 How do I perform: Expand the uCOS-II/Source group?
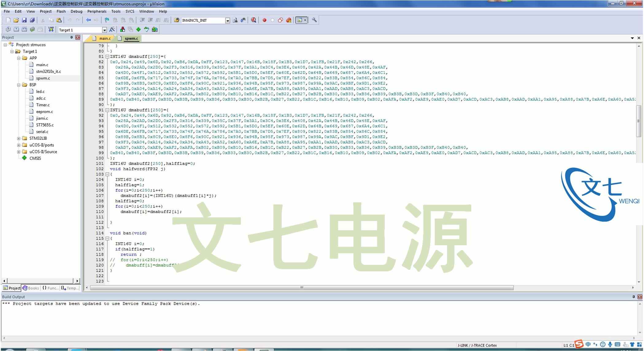(19, 152)
